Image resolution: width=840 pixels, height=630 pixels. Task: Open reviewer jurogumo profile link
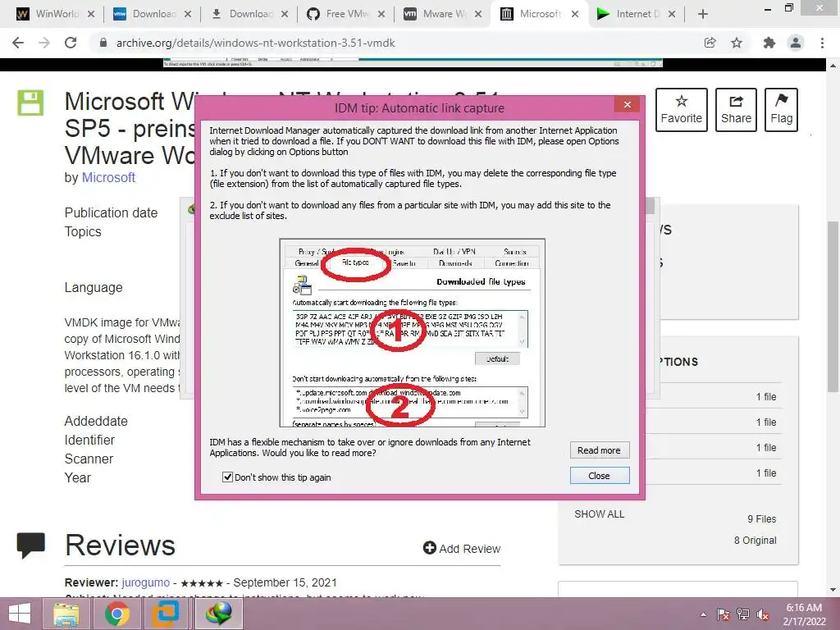pyautogui.click(x=145, y=582)
